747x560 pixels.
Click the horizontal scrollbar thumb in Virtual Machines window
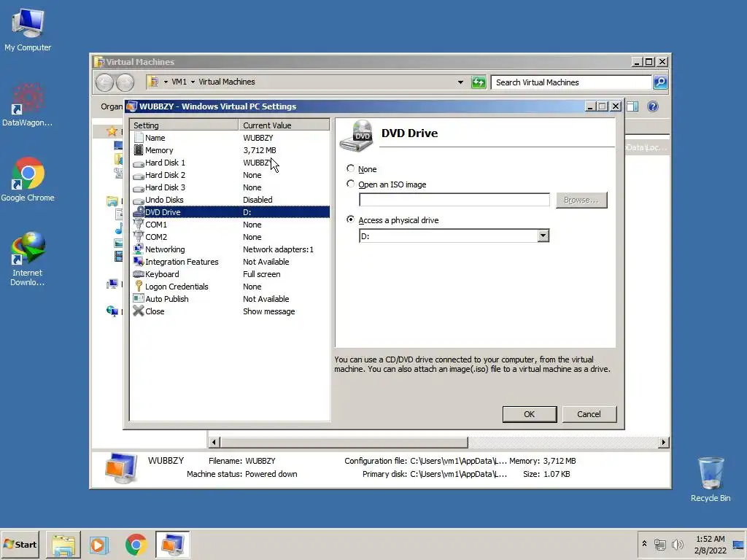pos(344,443)
